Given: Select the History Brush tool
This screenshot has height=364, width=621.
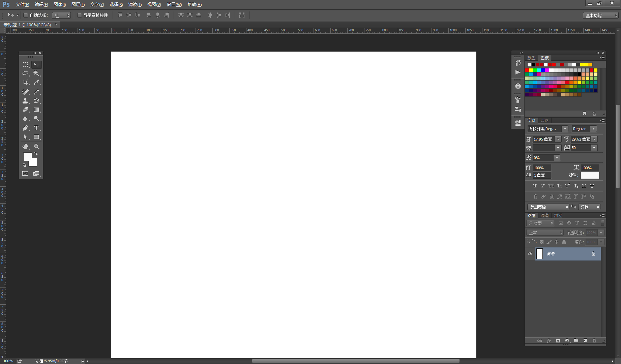Looking at the screenshot, I should [x=36, y=101].
